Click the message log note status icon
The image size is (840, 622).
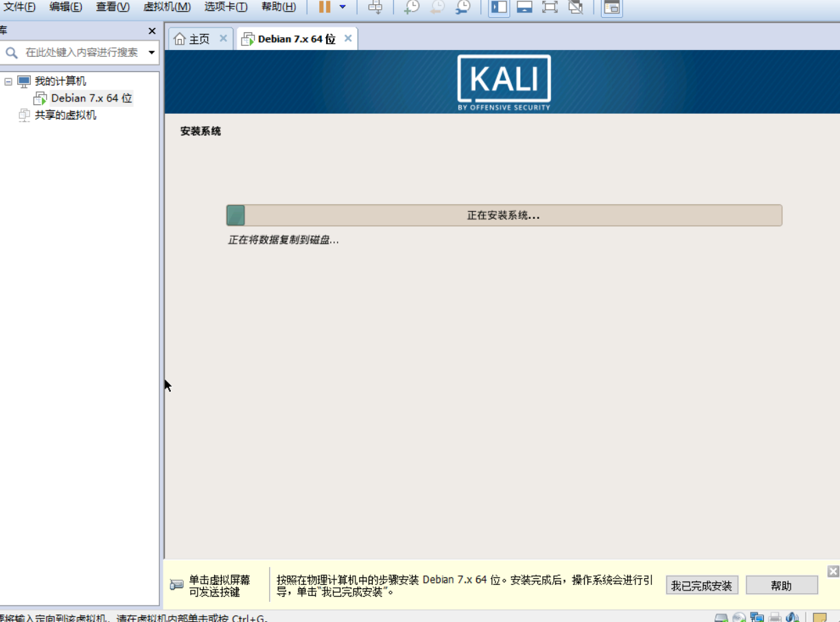tap(819, 617)
